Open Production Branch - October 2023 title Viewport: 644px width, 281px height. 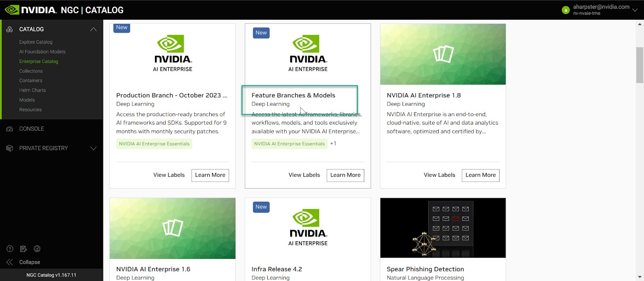click(172, 95)
